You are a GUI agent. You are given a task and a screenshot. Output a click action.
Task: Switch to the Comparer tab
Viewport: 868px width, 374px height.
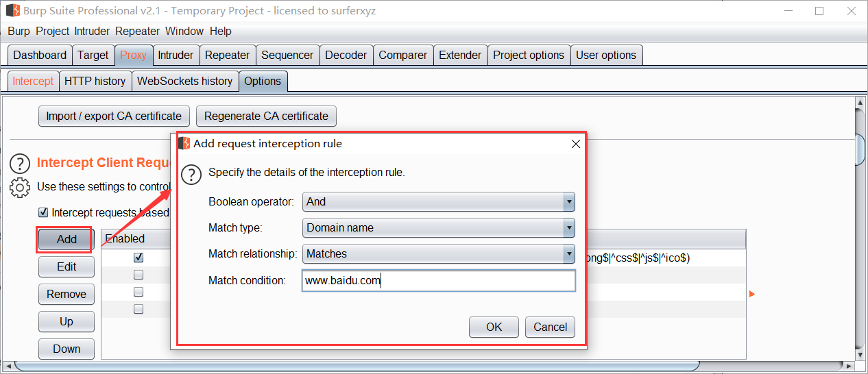[x=403, y=55]
